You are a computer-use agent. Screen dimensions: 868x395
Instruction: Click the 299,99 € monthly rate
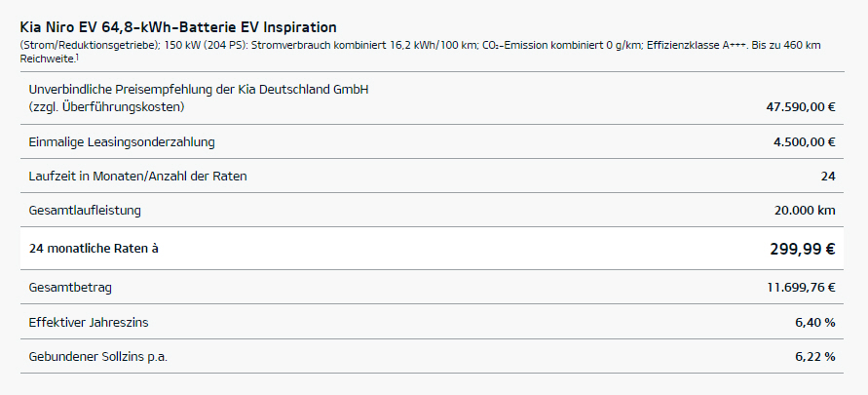pyautogui.click(x=802, y=249)
